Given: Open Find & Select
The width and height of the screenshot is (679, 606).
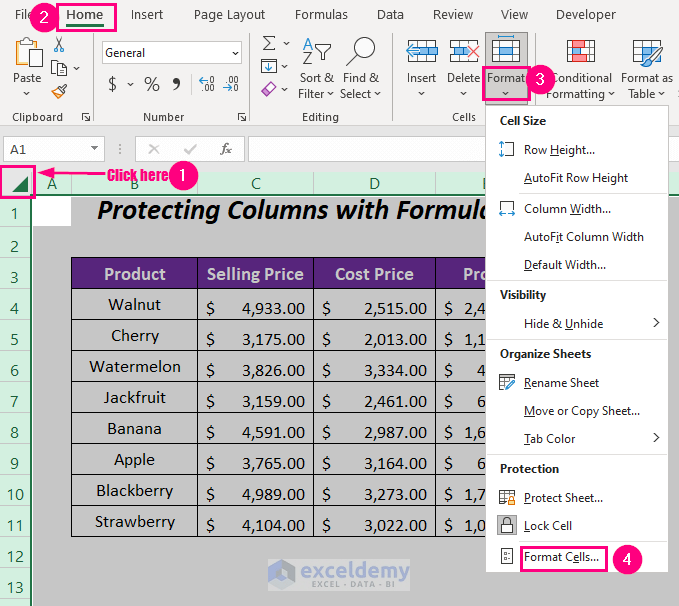Looking at the screenshot, I should 360,68.
